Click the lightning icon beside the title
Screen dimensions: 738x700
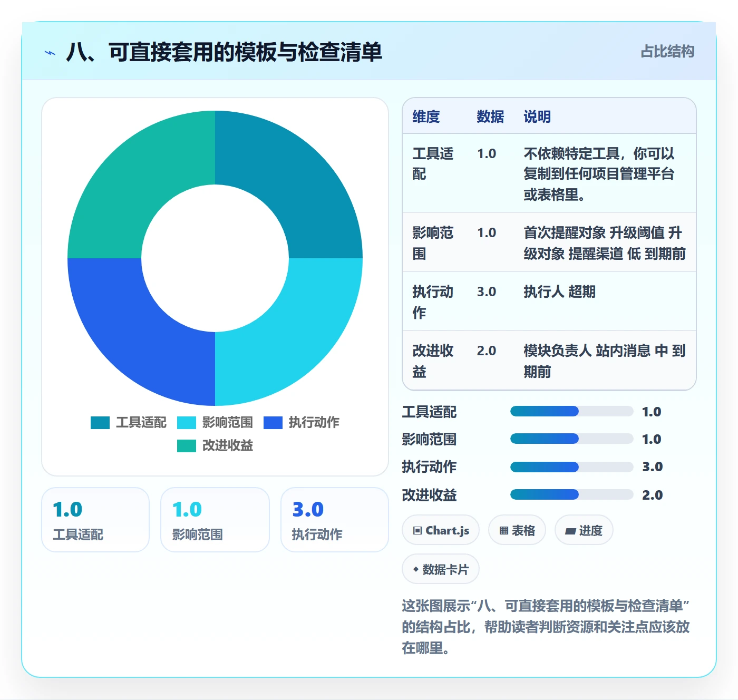point(50,53)
